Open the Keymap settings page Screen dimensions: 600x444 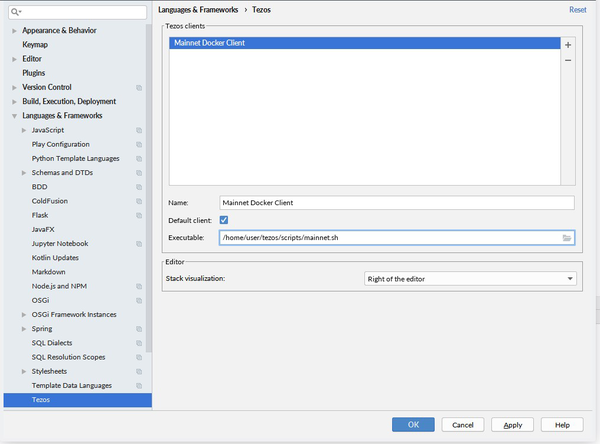click(x=35, y=45)
